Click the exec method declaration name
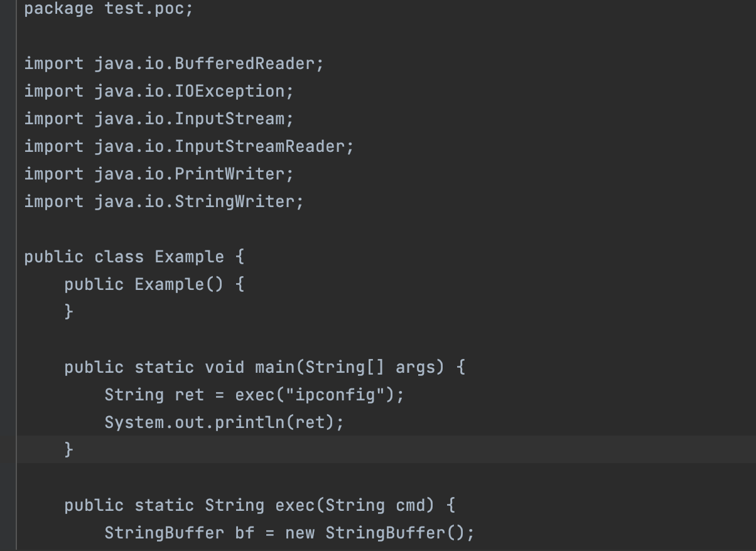 pos(294,505)
